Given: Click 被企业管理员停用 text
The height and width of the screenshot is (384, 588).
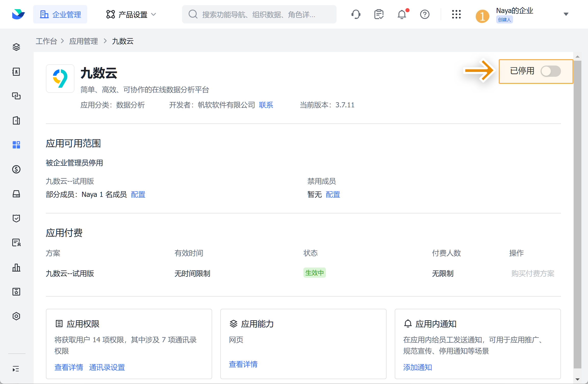Looking at the screenshot, I should click(x=74, y=163).
